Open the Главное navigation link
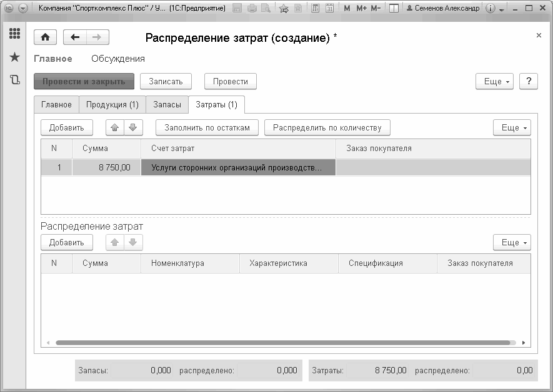 coord(53,59)
